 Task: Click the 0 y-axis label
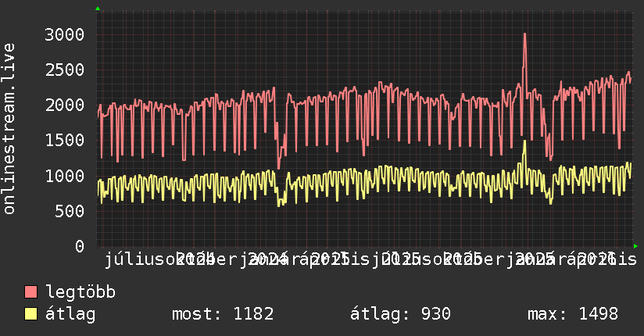(x=79, y=246)
